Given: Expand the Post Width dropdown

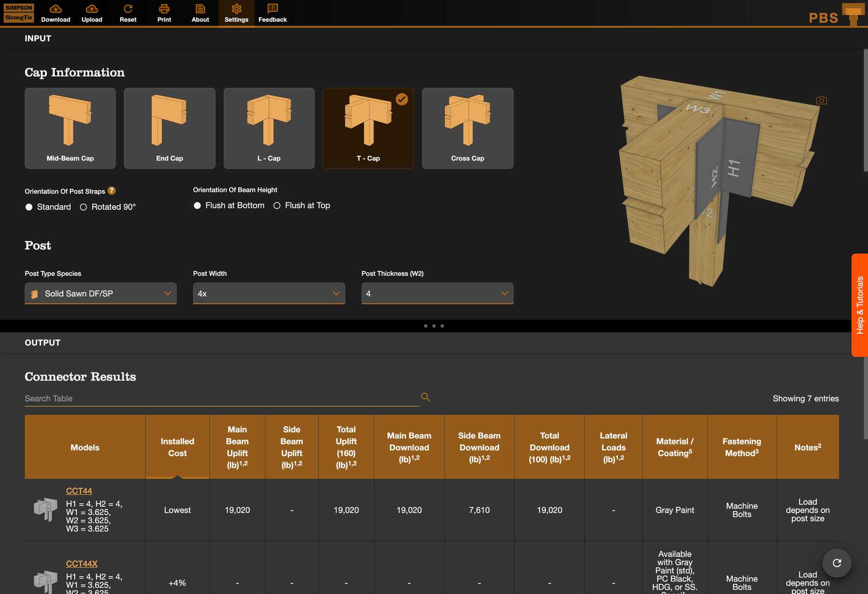Looking at the screenshot, I should (269, 294).
